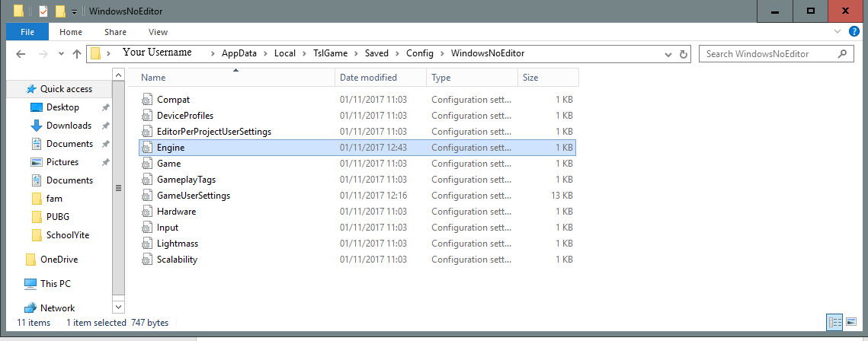Open the File menu
Viewport: 868px width, 341px height.
[27, 32]
